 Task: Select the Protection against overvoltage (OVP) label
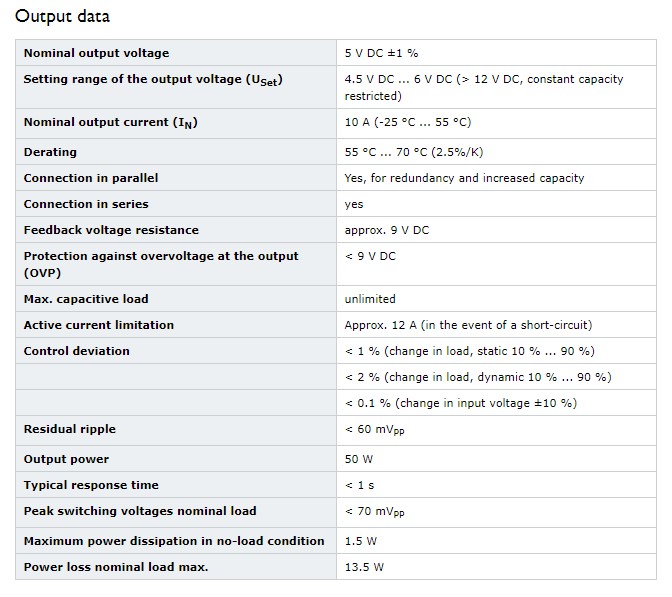click(x=161, y=264)
